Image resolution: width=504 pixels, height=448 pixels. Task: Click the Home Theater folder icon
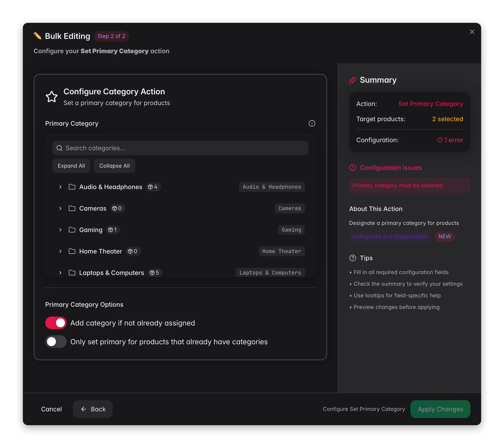72,251
